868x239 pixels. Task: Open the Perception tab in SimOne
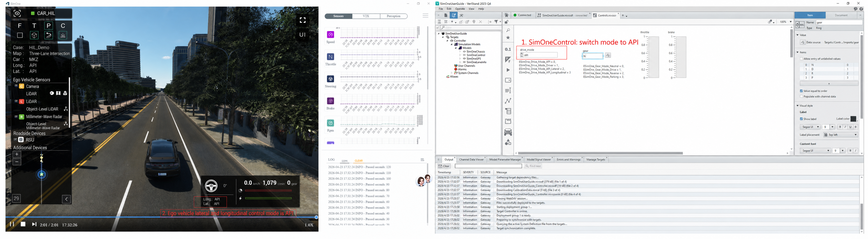393,16
